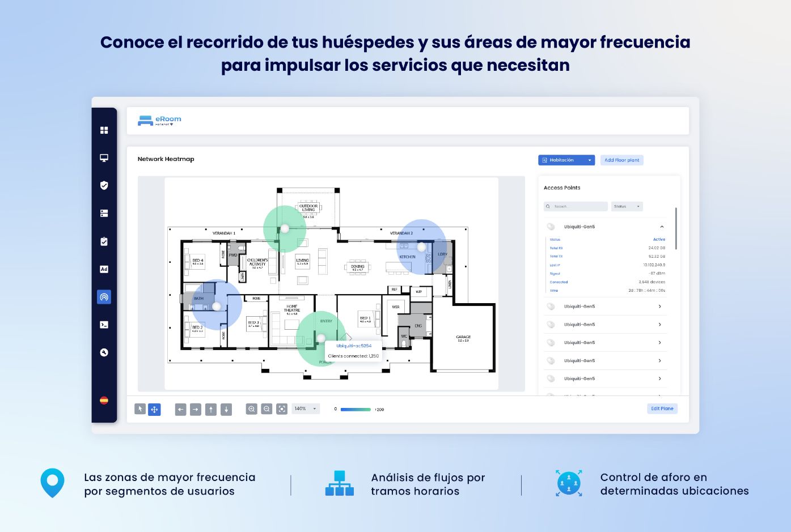Click the blue-green heatmap gradient legend bar

point(356,410)
